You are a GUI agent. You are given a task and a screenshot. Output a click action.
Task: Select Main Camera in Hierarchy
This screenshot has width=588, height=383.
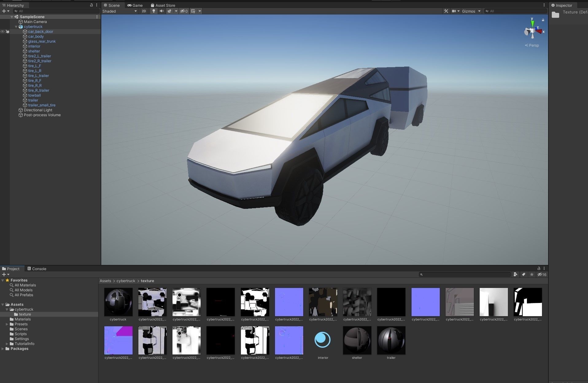click(35, 22)
